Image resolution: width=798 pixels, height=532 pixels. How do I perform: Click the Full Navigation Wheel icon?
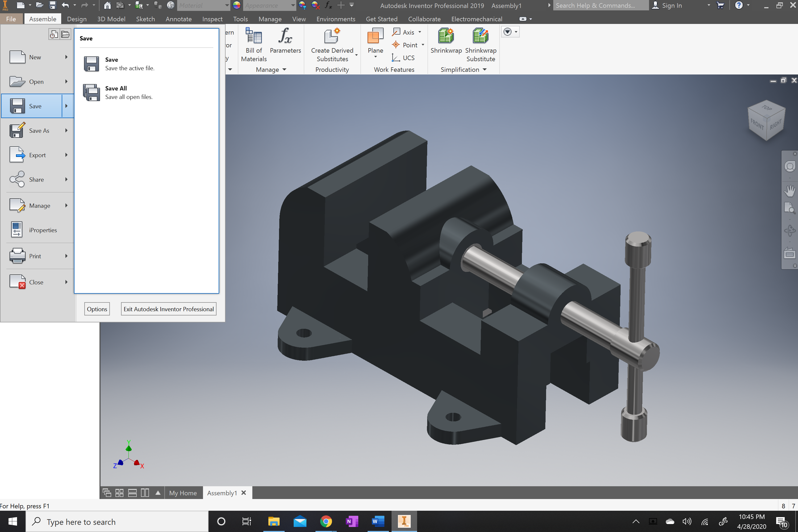(790, 167)
